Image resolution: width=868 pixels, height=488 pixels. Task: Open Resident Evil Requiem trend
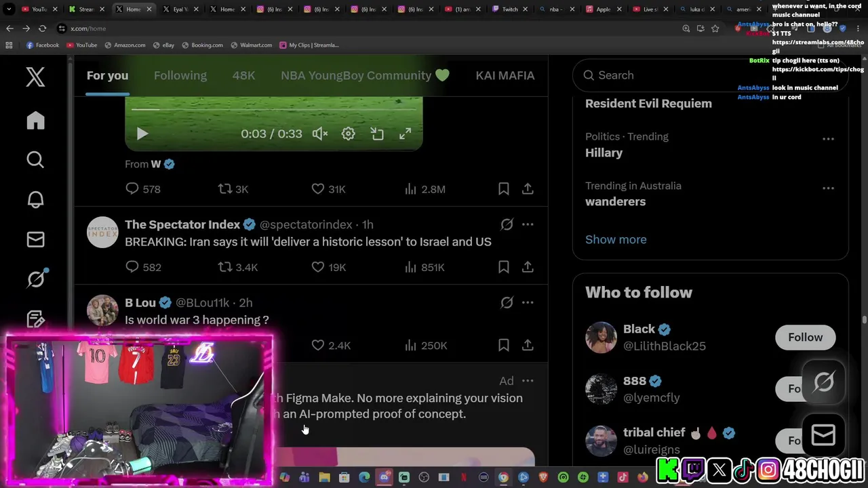point(648,104)
